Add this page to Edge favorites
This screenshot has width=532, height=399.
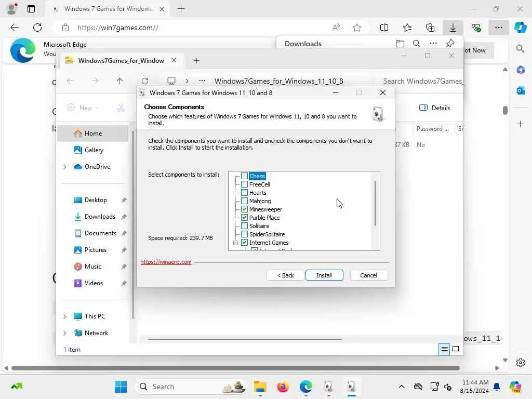[356, 28]
